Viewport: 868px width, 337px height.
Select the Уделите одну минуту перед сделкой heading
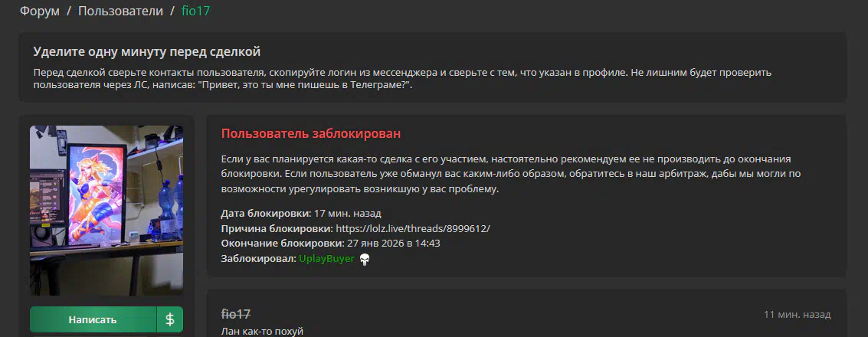click(x=146, y=52)
